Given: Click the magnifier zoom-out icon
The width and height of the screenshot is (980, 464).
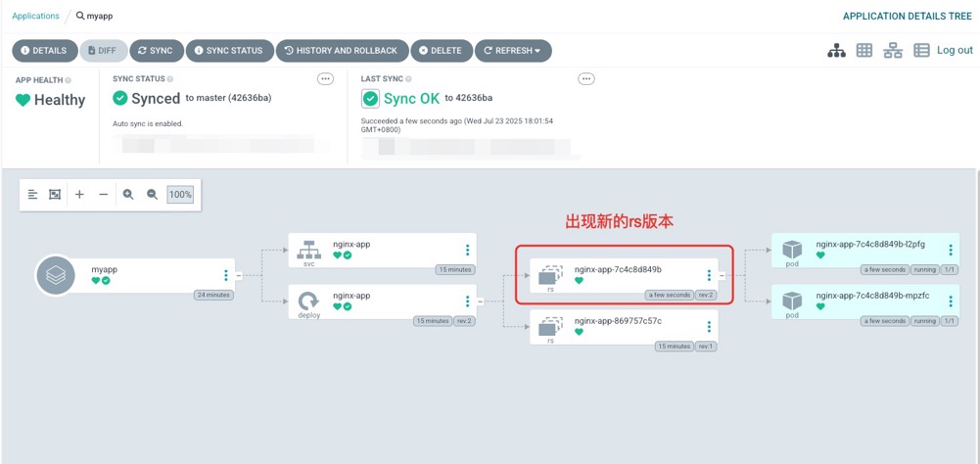Looking at the screenshot, I should [x=153, y=195].
